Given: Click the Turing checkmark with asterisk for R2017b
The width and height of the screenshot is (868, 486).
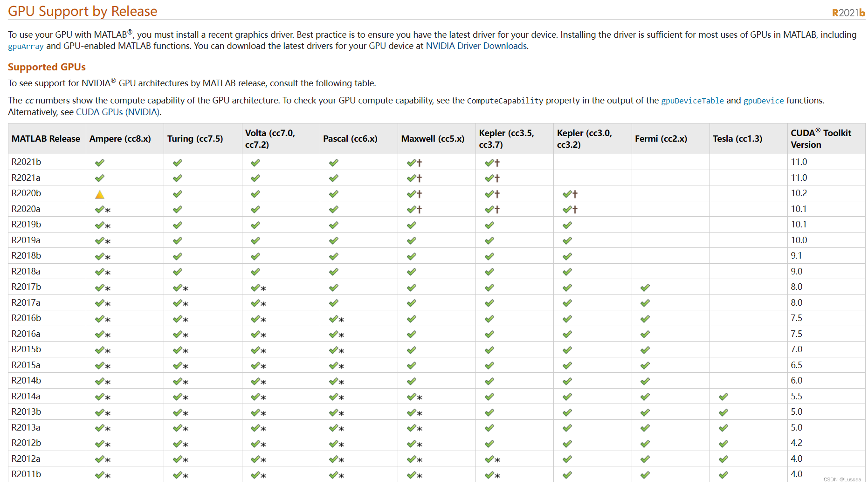Looking at the screenshot, I should click(181, 288).
